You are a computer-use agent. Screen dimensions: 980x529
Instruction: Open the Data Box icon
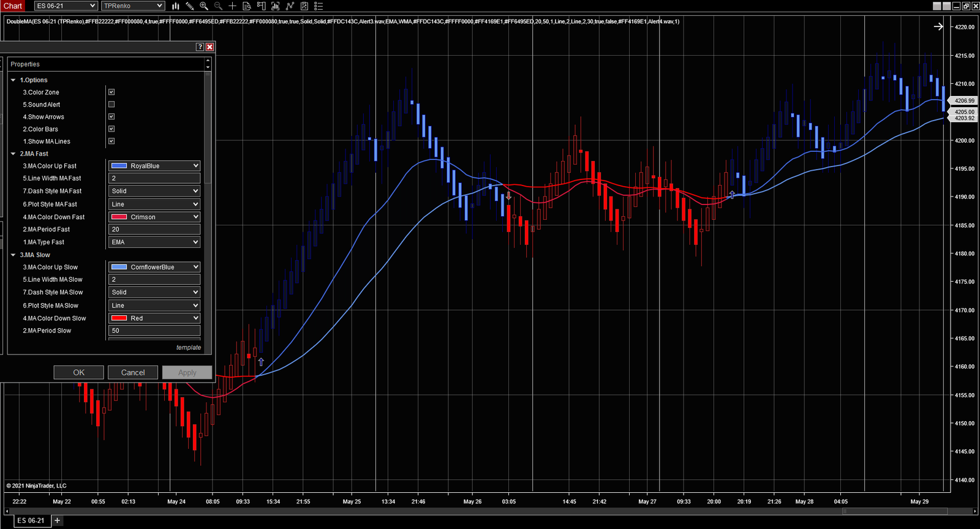(x=247, y=6)
